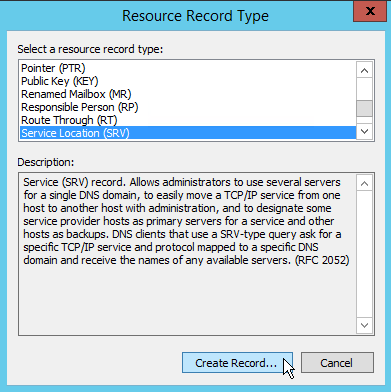
Task: Click the Create Record... button
Action: click(237, 363)
